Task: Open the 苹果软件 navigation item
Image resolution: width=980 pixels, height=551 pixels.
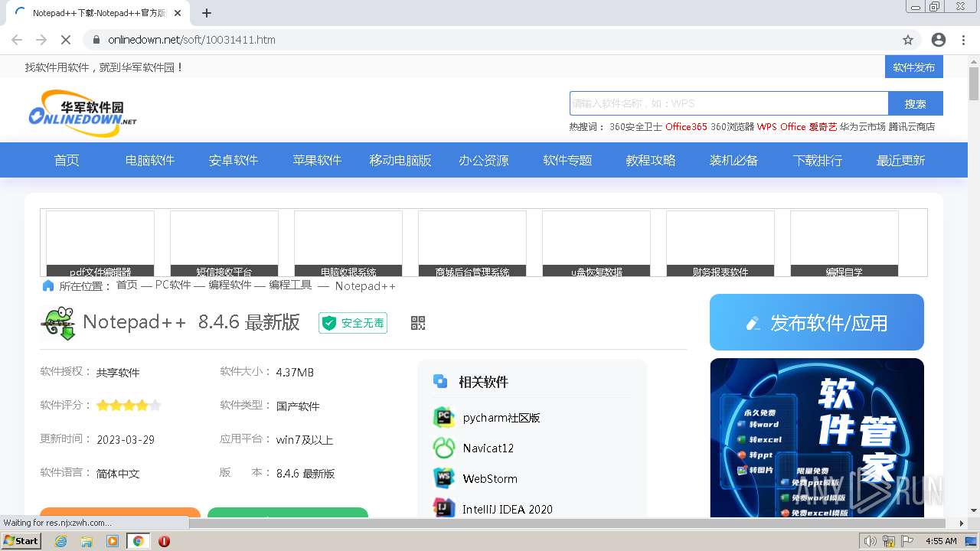Action: [x=317, y=160]
